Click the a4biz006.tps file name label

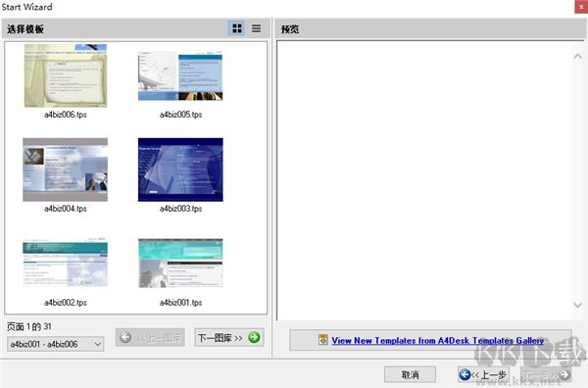click(x=66, y=115)
